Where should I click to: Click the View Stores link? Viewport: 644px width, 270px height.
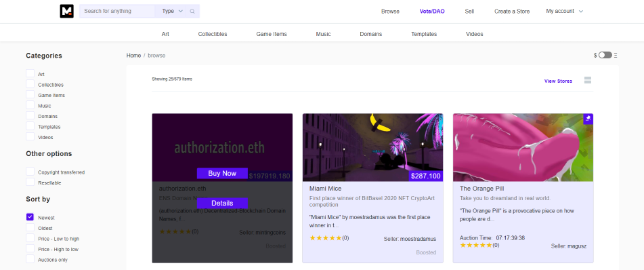(x=558, y=81)
